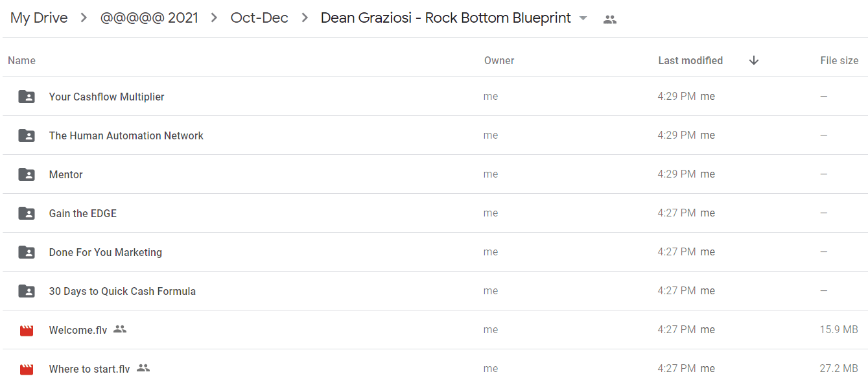The width and height of the screenshot is (868, 385).
Task: Open the @@@@@ 2021 breadcrumb folder
Action: [149, 18]
